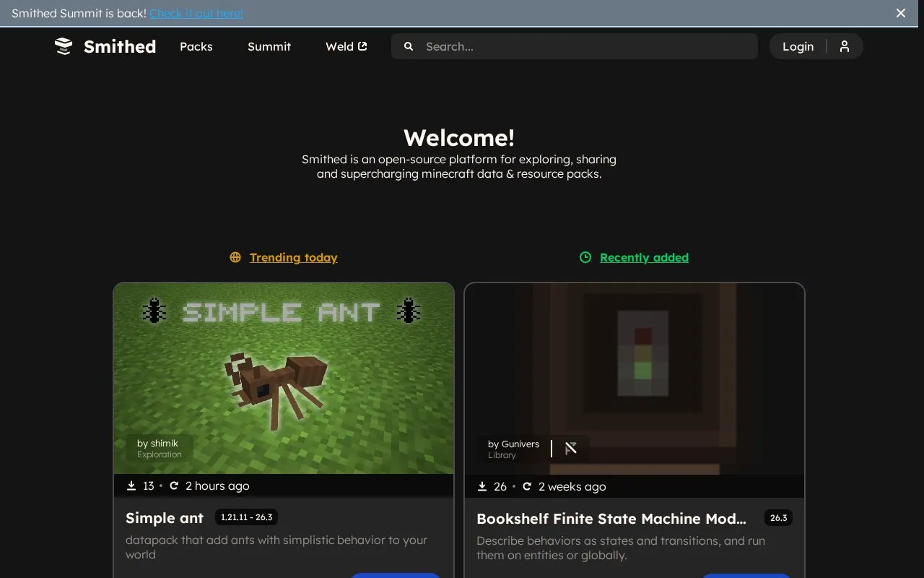Go to the Summit page

tap(269, 46)
